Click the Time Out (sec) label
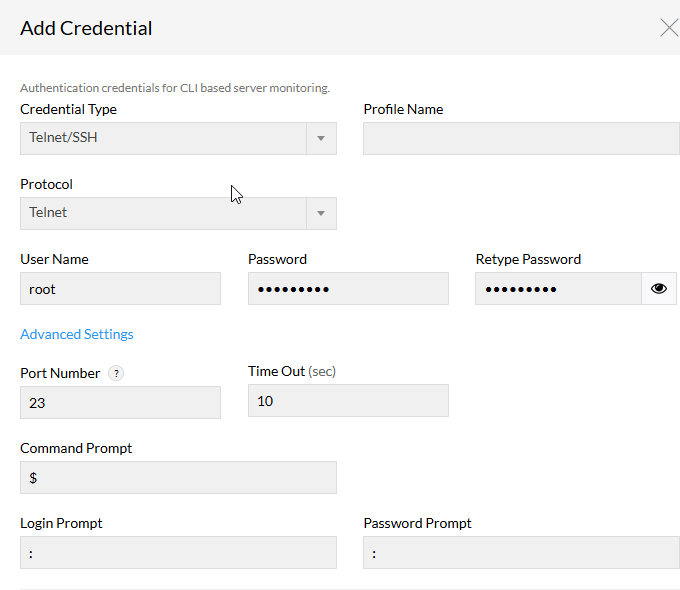The image size is (680, 590). coord(292,371)
